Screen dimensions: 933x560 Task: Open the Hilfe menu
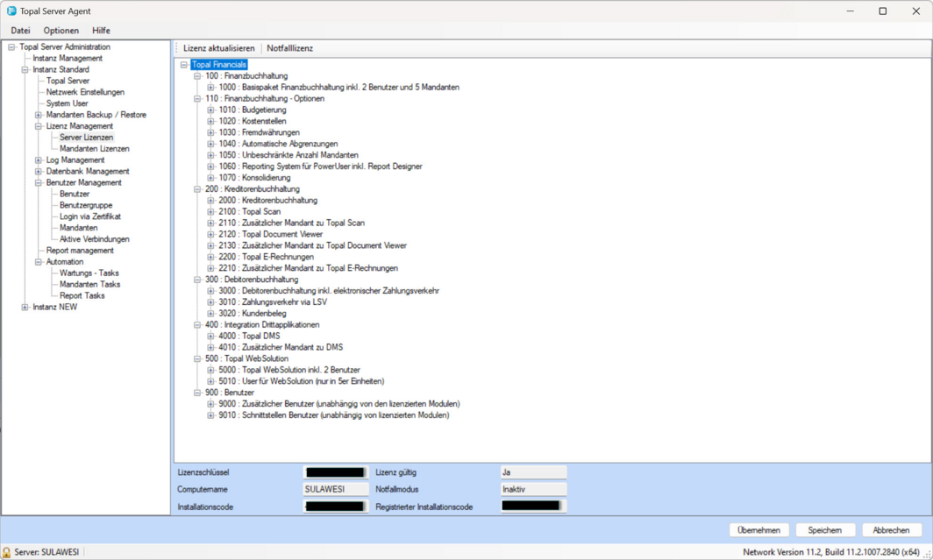[x=101, y=30]
